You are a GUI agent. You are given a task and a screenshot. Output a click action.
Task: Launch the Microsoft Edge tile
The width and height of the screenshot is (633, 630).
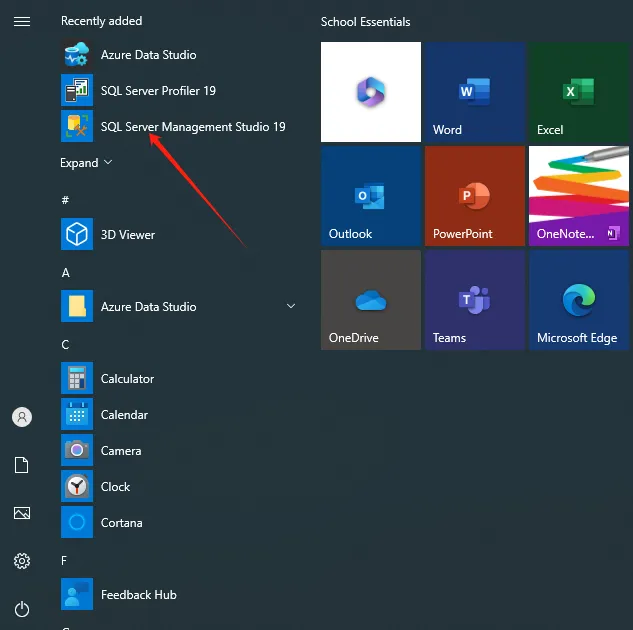pos(579,300)
